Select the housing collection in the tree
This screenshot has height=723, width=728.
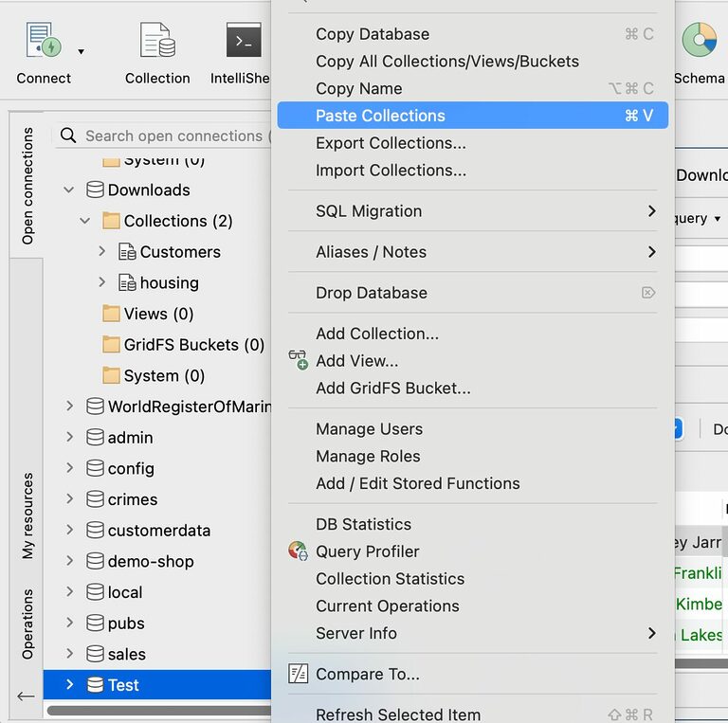(x=169, y=283)
